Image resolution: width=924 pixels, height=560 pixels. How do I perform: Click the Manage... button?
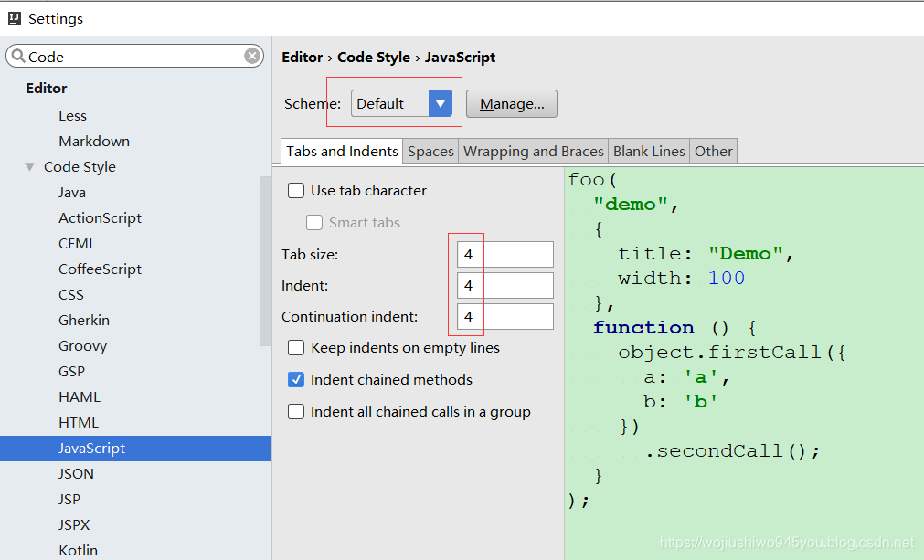click(512, 103)
